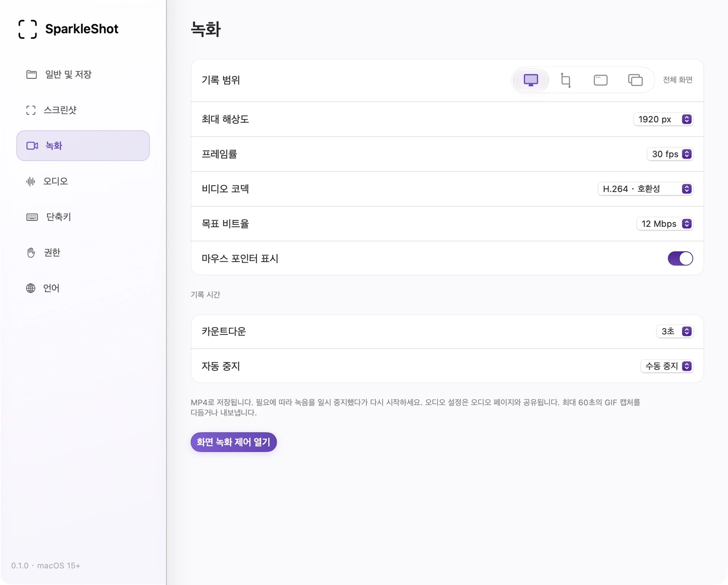Click the 녹화 page title heading
Image resolution: width=728 pixels, height=585 pixels.
[x=206, y=29]
